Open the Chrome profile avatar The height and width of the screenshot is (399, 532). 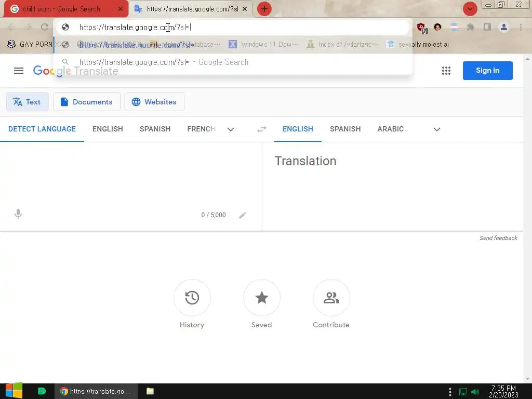(504, 27)
